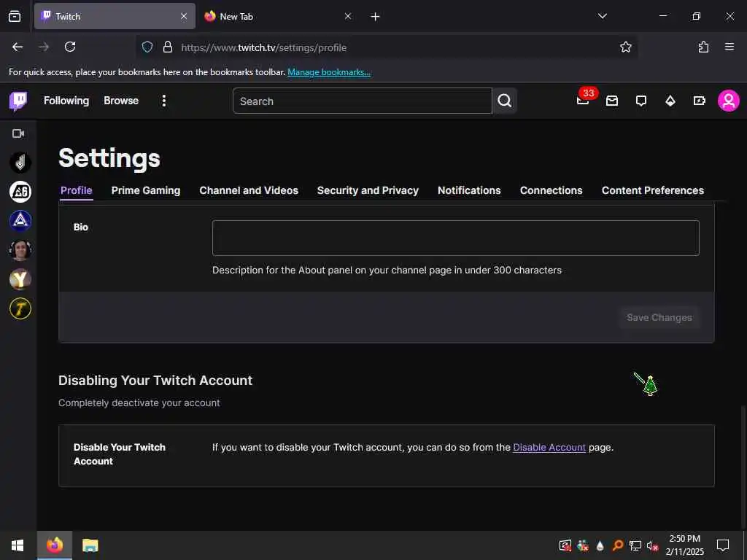Click the Following navigation link
The height and width of the screenshot is (560, 747).
[x=66, y=101]
